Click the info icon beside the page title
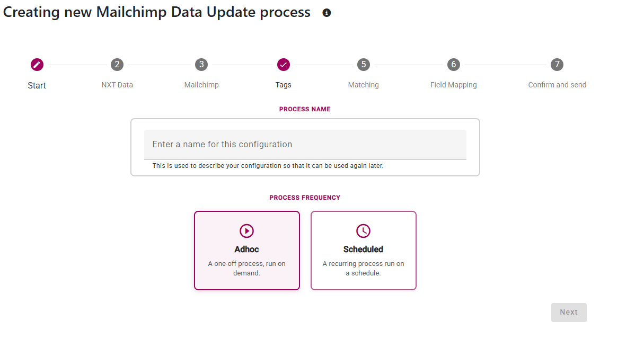 click(327, 13)
